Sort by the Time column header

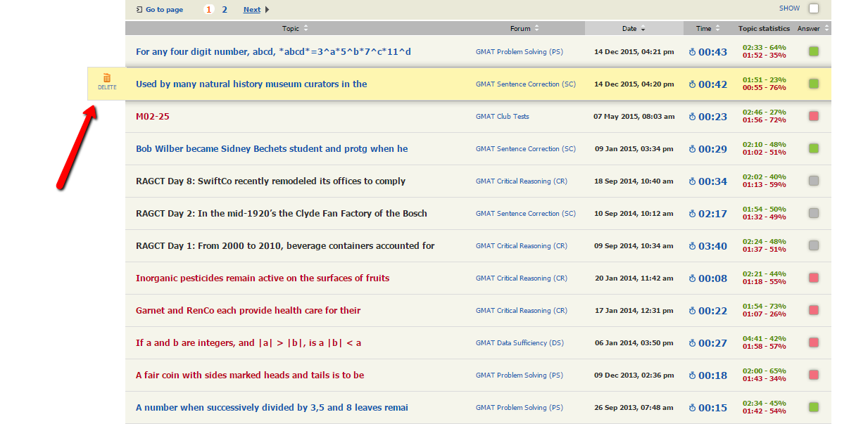[x=707, y=29]
